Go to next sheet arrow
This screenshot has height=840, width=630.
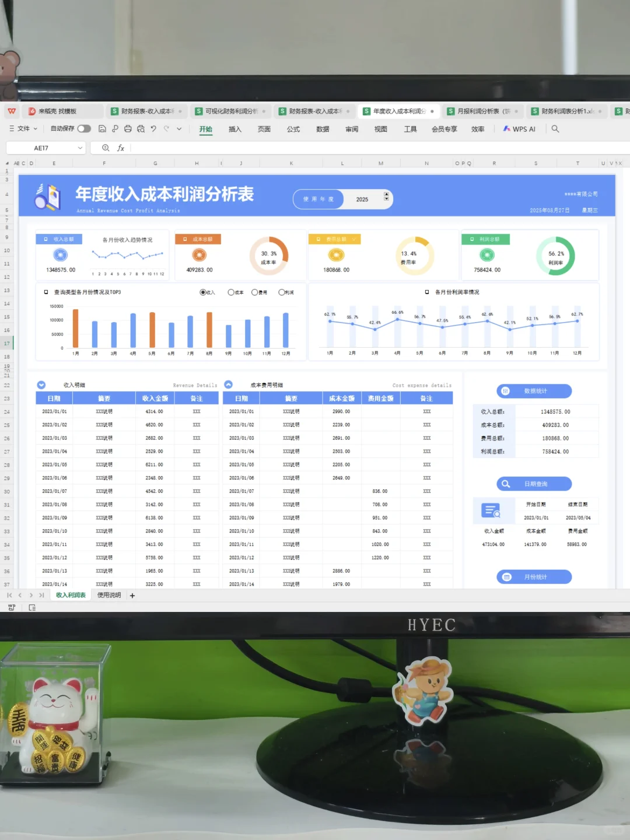31,596
